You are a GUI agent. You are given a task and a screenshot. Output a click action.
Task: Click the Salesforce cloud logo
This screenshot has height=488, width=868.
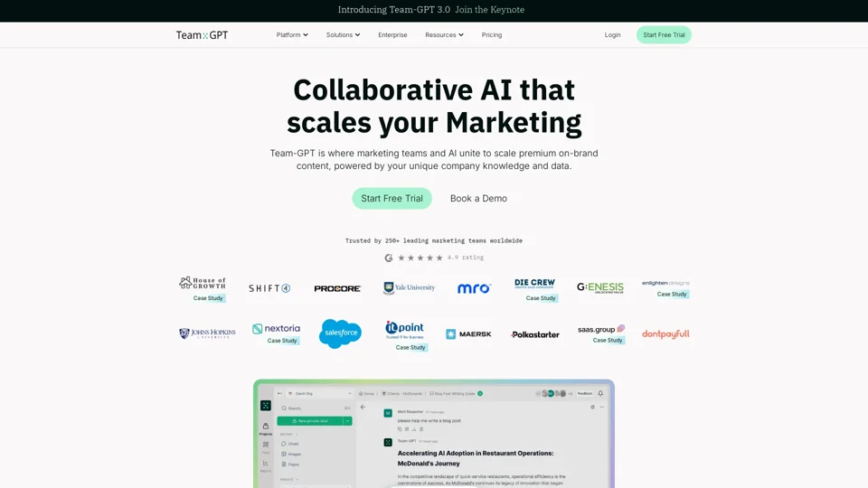[341, 333]
